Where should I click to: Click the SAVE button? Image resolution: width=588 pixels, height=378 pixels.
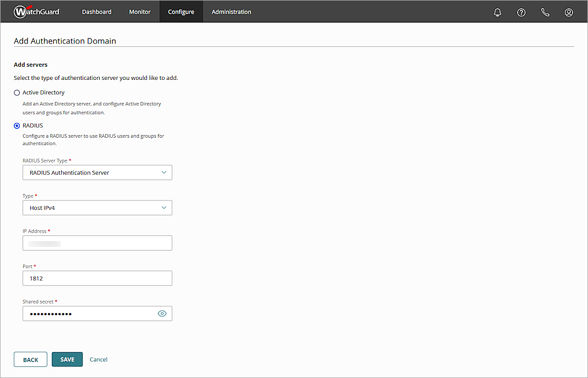click(67, 359)
